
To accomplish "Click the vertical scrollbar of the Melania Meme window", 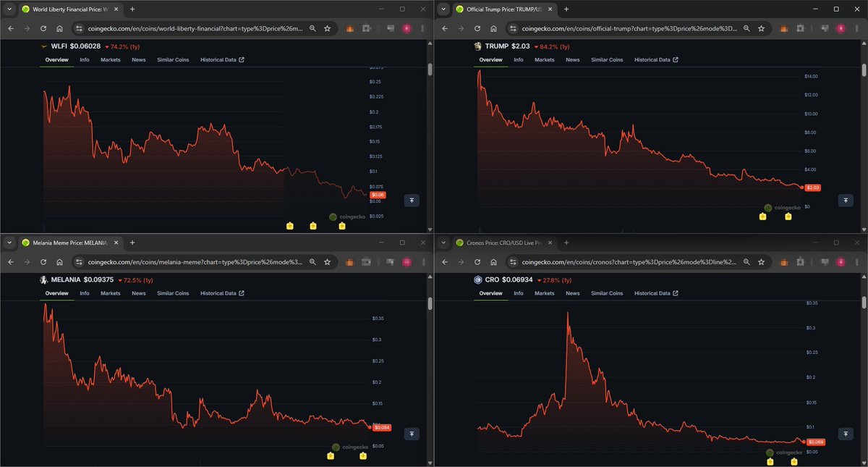I will click(430, 303).
